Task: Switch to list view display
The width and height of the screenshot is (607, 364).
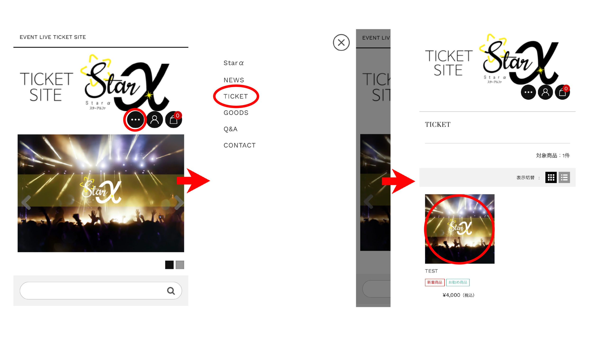Action: point(564,177)
